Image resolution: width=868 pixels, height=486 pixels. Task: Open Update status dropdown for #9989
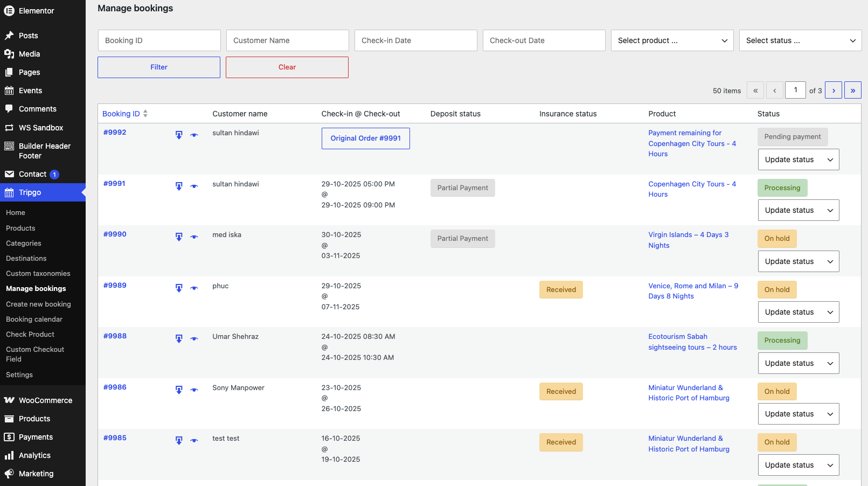pyautogui.click(x=798, y=312)
